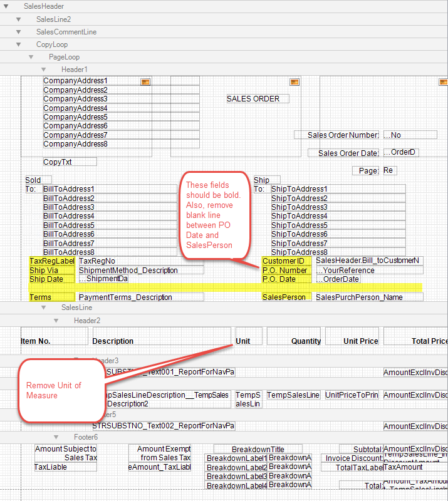Click the picture icon above SALES ORDER title
This screenshot has width=448, height=501.
click(294, 82)
